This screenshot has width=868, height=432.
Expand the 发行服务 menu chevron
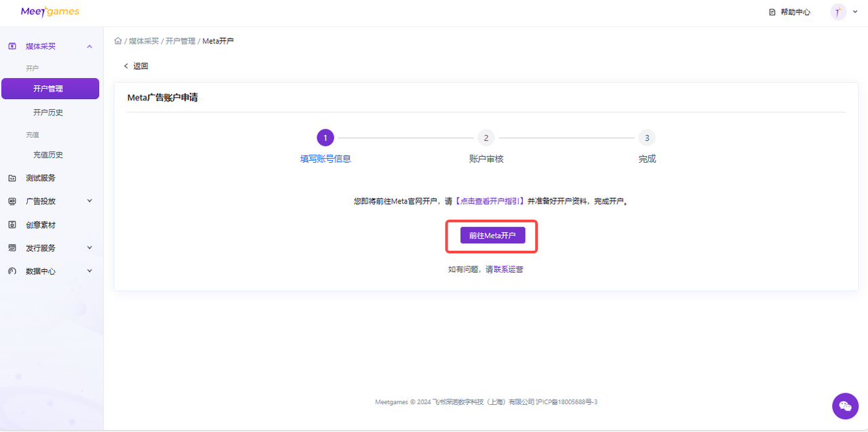coord(90,248)
